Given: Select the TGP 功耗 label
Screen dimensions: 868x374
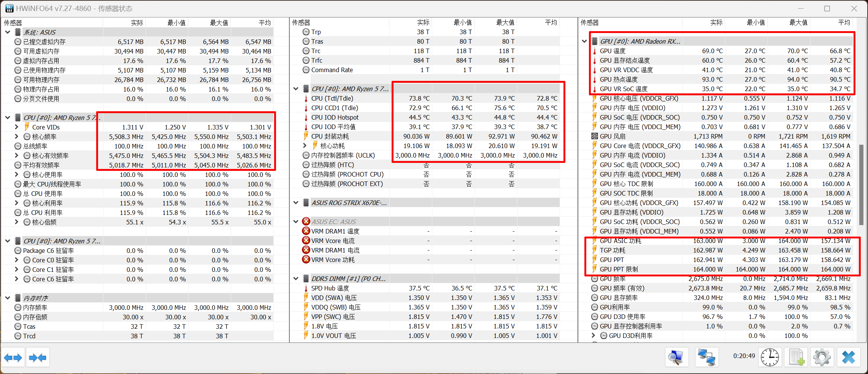Looking at the screenshot, I should [x=613, y=250].
